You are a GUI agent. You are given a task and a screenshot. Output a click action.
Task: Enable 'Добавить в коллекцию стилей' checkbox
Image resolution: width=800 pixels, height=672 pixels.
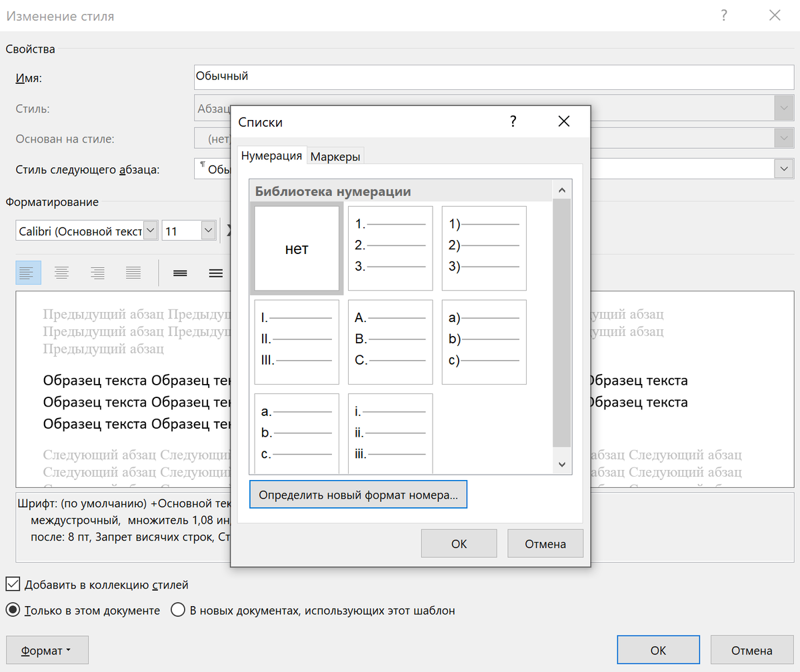pos(12,584)
